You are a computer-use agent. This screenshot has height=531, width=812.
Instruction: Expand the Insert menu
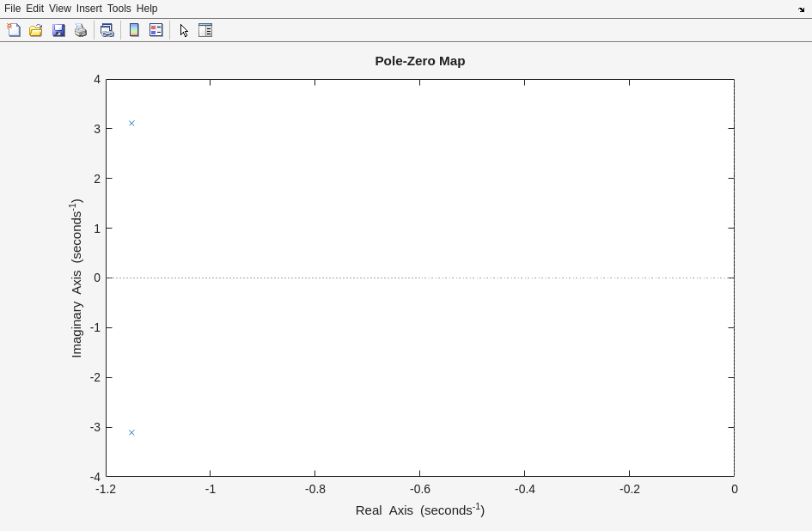(89, 9)
